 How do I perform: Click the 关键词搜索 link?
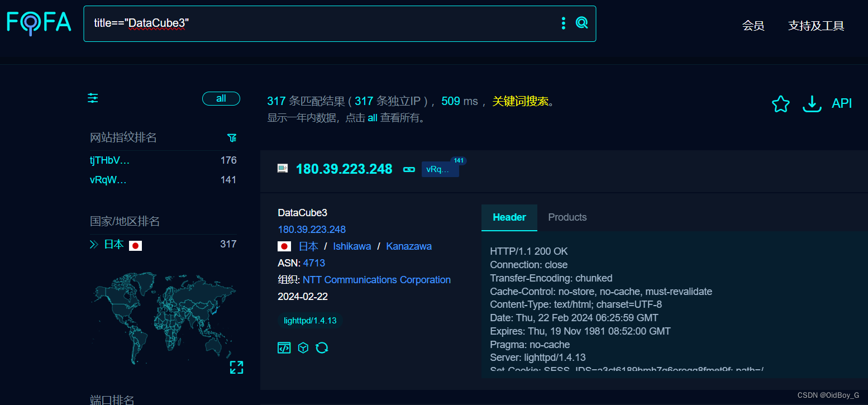pos(521,101)
